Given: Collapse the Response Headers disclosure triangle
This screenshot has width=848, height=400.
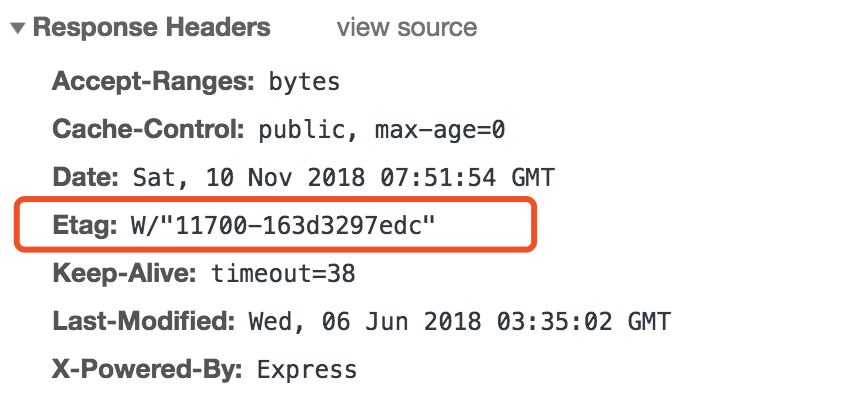Looking at the screenshot, I should tap(18, 28).
